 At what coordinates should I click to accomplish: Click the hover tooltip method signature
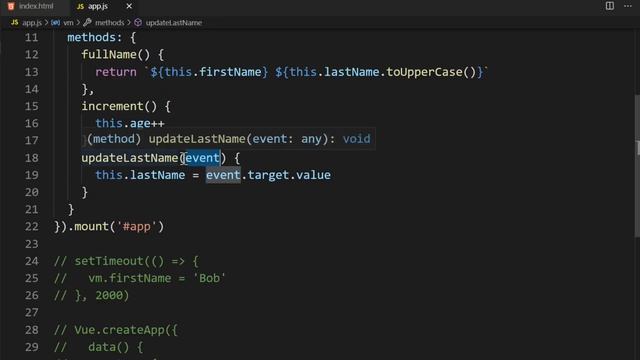pyautogui.click(x=229, y=139)
